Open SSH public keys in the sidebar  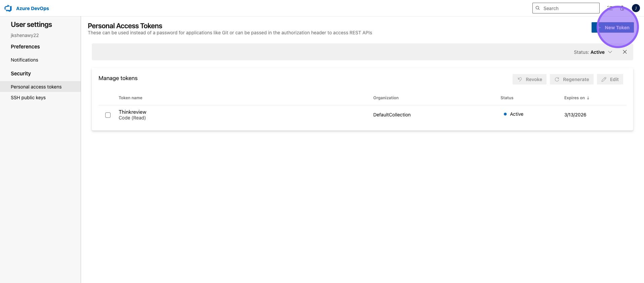pos(28,98)
